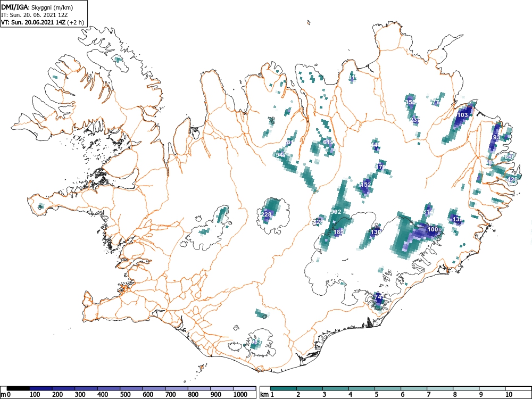Click the 500–600 m legend color swatch
Viewport: 532px width, 399px height.
click(131, 388)
